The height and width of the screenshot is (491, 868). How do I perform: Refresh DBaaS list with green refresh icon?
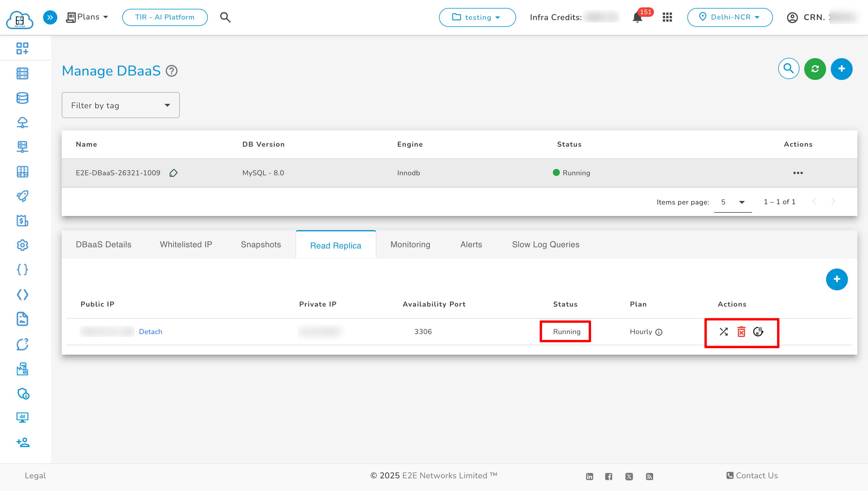coord(815,69)
